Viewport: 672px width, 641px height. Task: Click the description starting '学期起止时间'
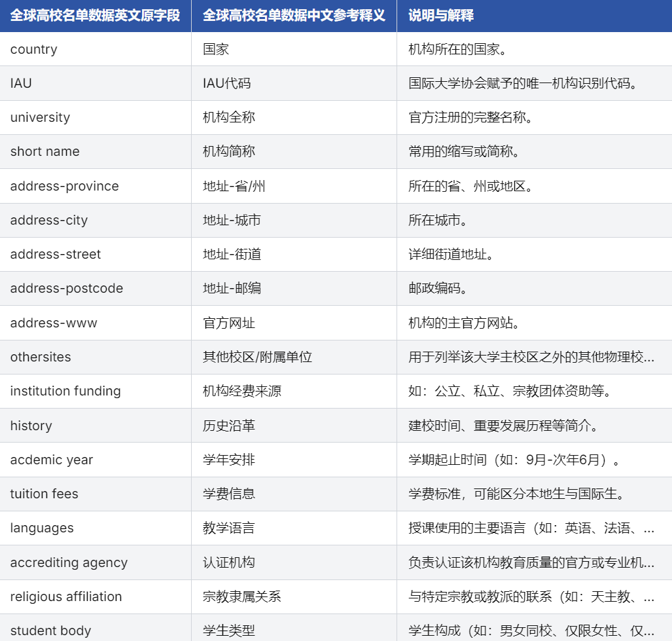click(x=514, y=460)
